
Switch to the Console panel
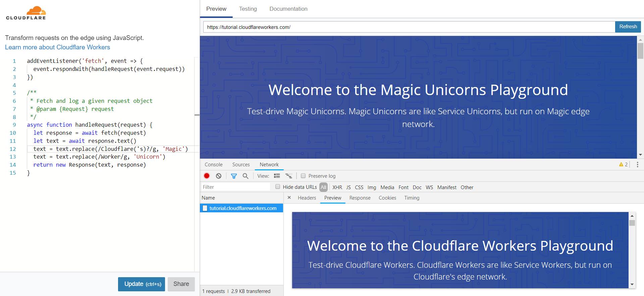pyautogui.click(x=214, y=165)
